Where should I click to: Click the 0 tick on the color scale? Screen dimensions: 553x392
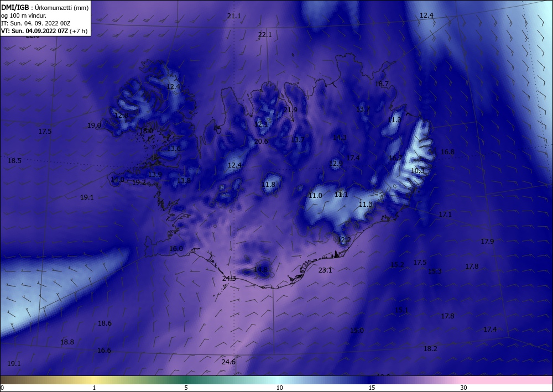coord(2,388)
